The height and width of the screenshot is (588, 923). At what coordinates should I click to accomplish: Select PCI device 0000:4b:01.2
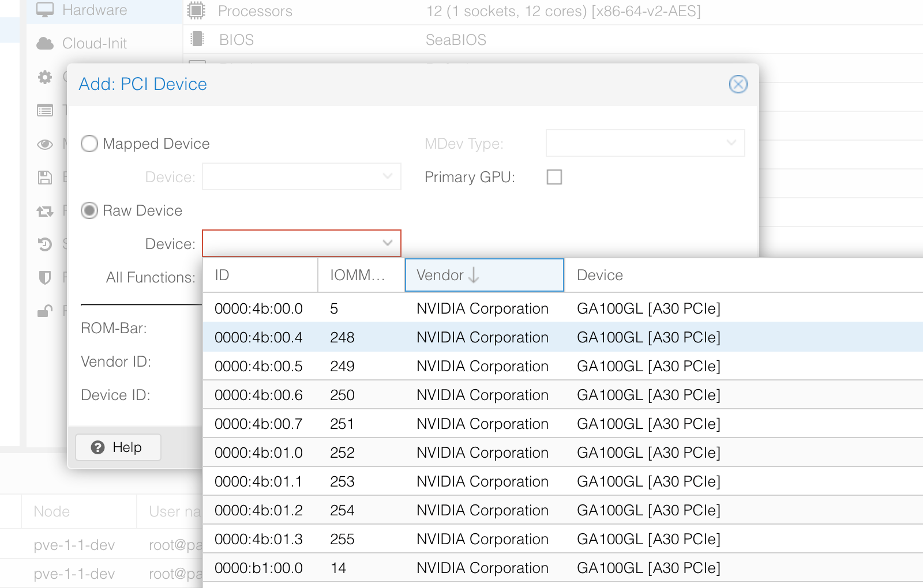point(563,510)
